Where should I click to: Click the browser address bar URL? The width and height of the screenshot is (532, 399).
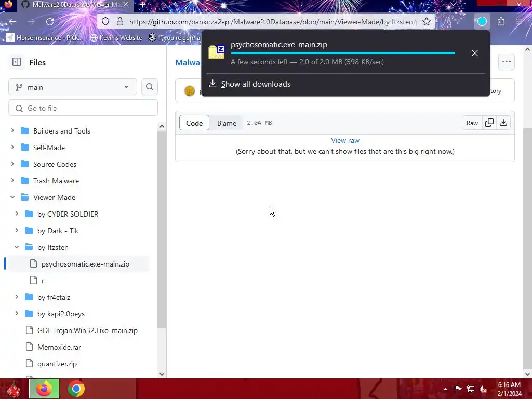272,22
